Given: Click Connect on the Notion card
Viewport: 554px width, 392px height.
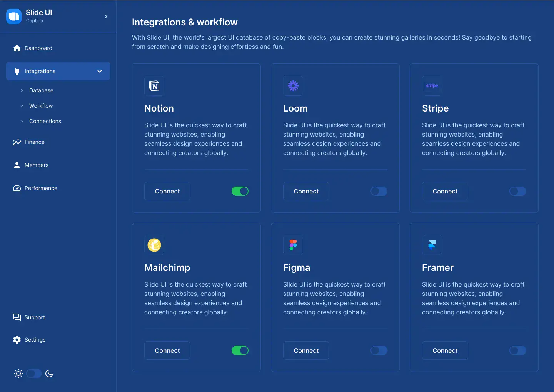Looking at the screenshot, I should pos(167,191).
